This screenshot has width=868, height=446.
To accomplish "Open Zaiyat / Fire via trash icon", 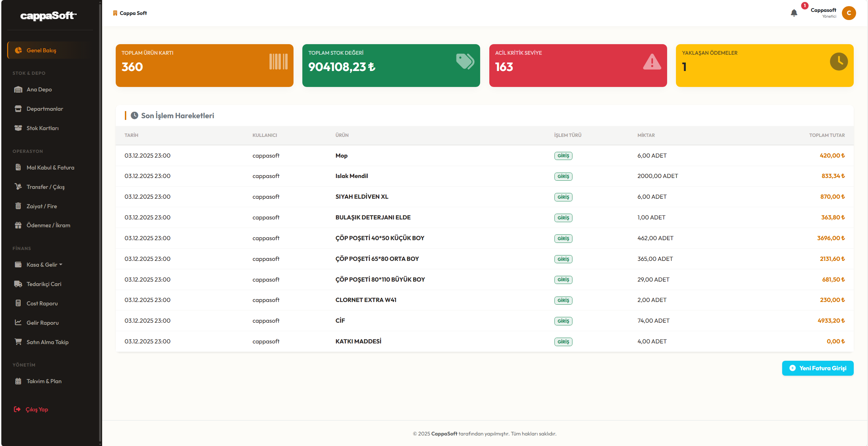I will (19, 206).
